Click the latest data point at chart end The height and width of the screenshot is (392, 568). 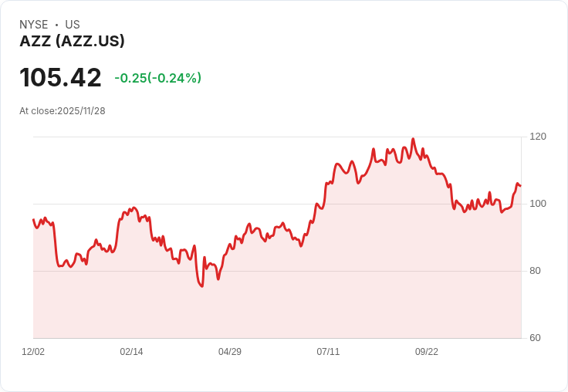pyautogui.click(x=521, y=186)
